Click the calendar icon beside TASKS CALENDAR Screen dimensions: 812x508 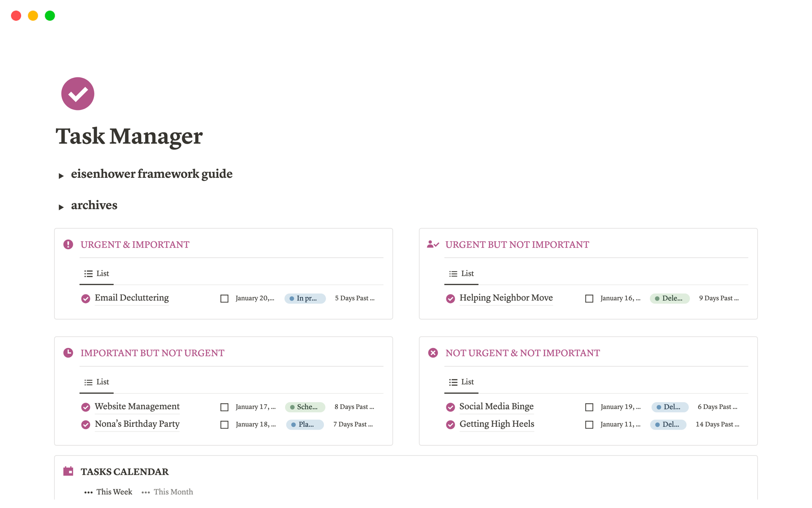68,471
